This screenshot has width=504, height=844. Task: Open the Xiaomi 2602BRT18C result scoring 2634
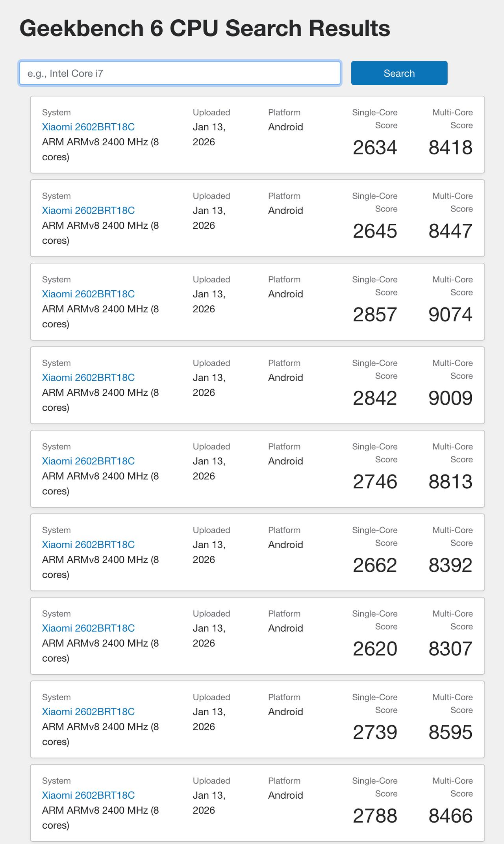88,127
